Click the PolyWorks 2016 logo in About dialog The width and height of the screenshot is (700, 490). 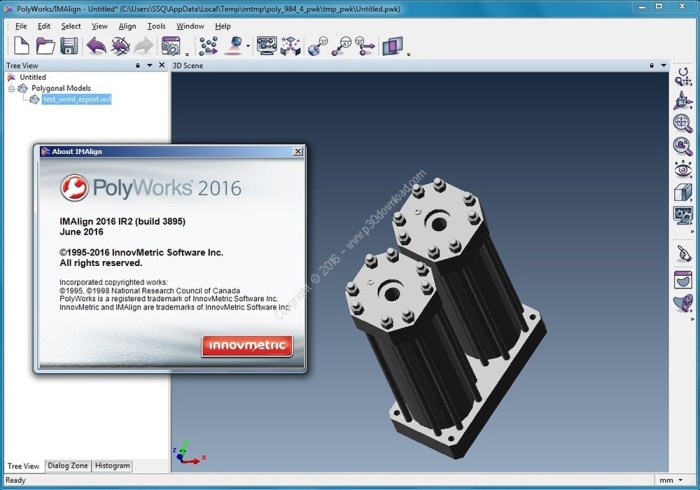(x=150, y=187)
